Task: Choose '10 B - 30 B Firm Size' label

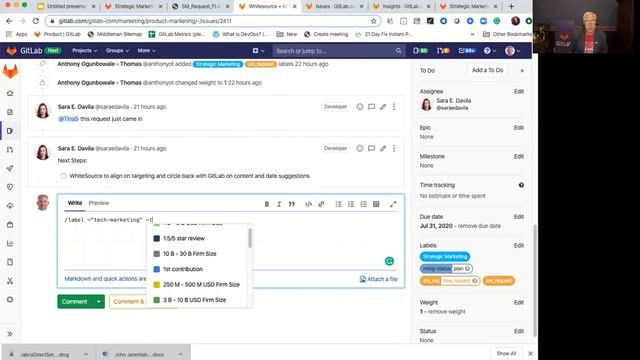Action: tap(198, 253)
